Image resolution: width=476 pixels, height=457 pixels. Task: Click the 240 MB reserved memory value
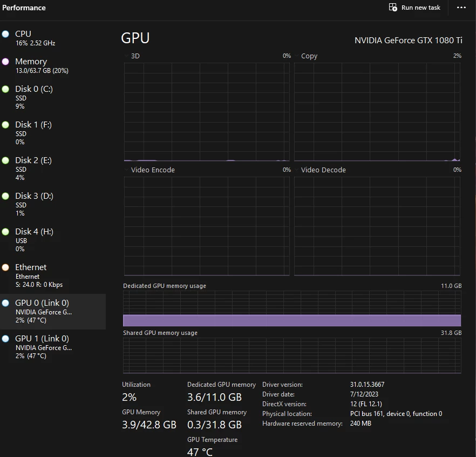pyautogui.click(x=361, y=424)
